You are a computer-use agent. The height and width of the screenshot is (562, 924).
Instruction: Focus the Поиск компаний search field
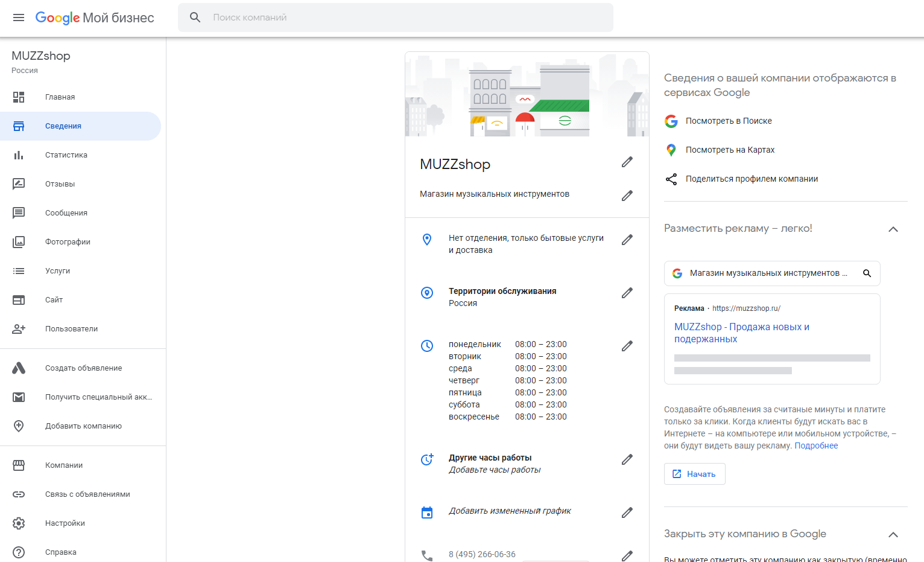tap(396, 18)
